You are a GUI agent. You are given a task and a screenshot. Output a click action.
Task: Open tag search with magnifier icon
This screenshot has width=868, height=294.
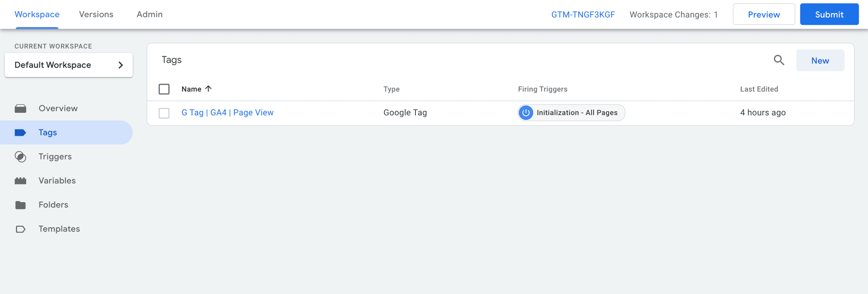coord(779,60)
